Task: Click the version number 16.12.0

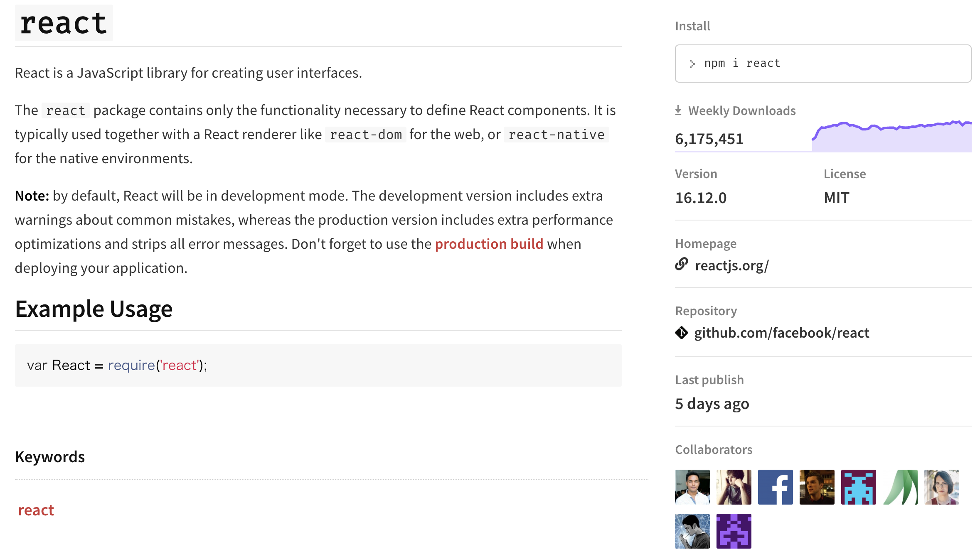Action: point(700,198)
